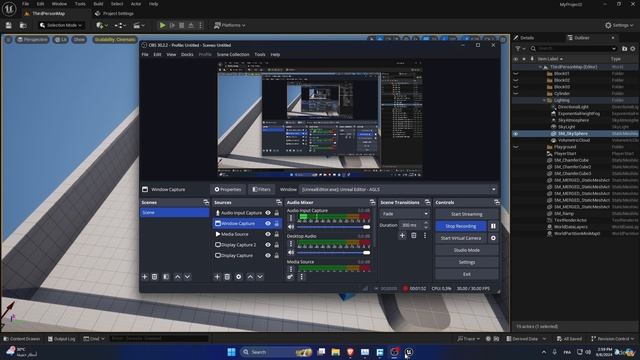The width and height of the screenshot is (640, 360).
Task: Open Unreal Build menu
Action: (98, 4)
